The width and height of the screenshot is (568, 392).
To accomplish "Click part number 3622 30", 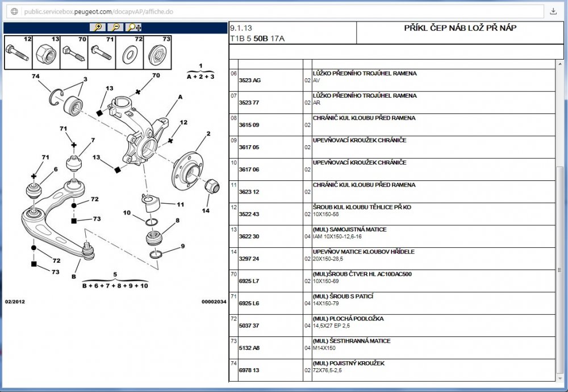I will click(249, 237).
